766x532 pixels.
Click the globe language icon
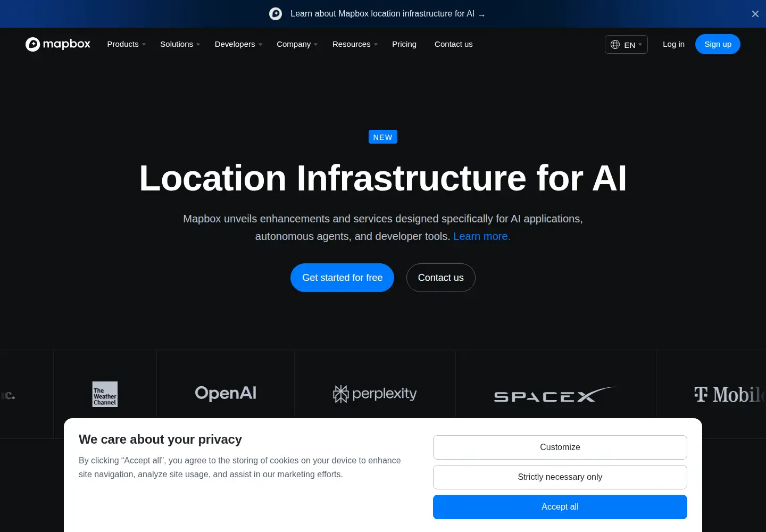(615, 45)
